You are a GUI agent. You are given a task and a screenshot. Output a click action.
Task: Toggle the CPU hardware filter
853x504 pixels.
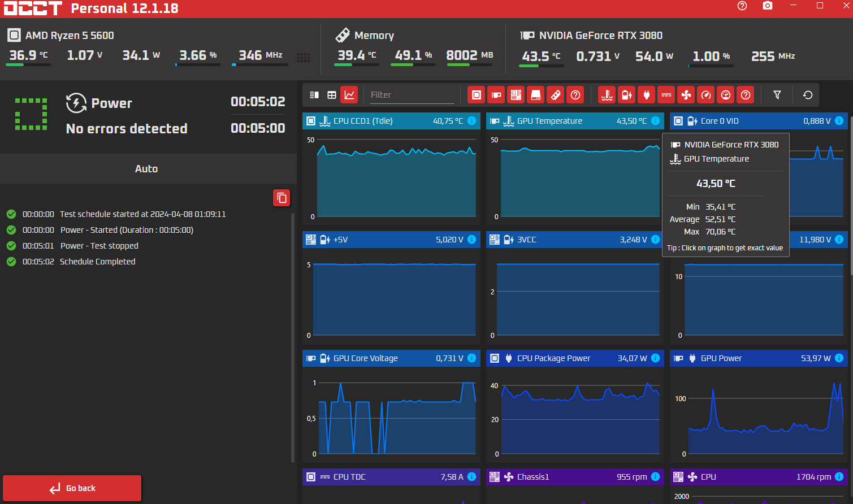click(x=477, y=95)
